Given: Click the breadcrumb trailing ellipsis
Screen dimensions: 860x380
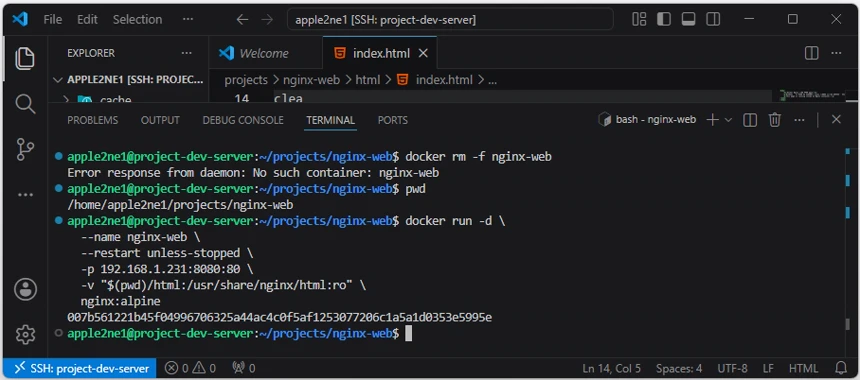Looking at the screenshot, I should 492,80.
